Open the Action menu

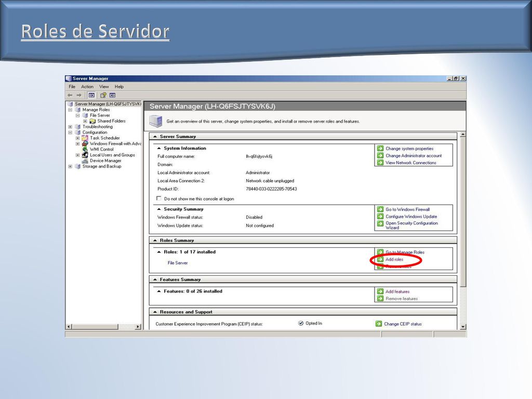[x=87, y=87]
